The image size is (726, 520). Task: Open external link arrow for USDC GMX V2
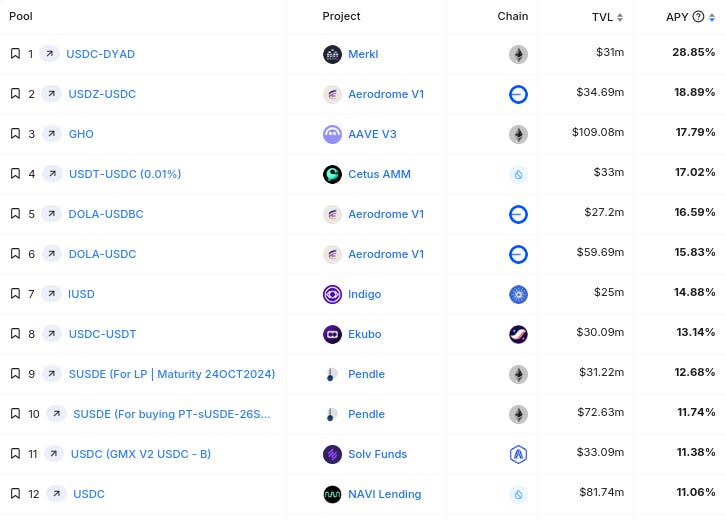point(54,454)
